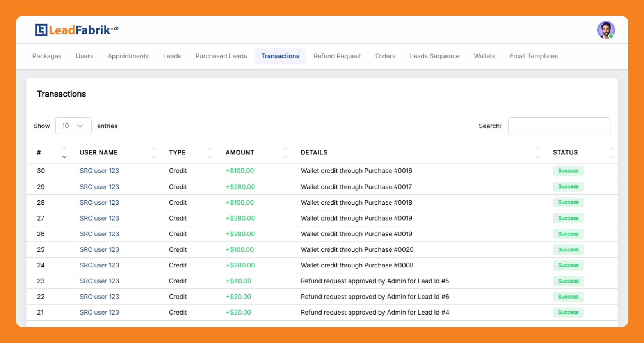
Task: Sort by the # column arrows
Action: [64, 153]
